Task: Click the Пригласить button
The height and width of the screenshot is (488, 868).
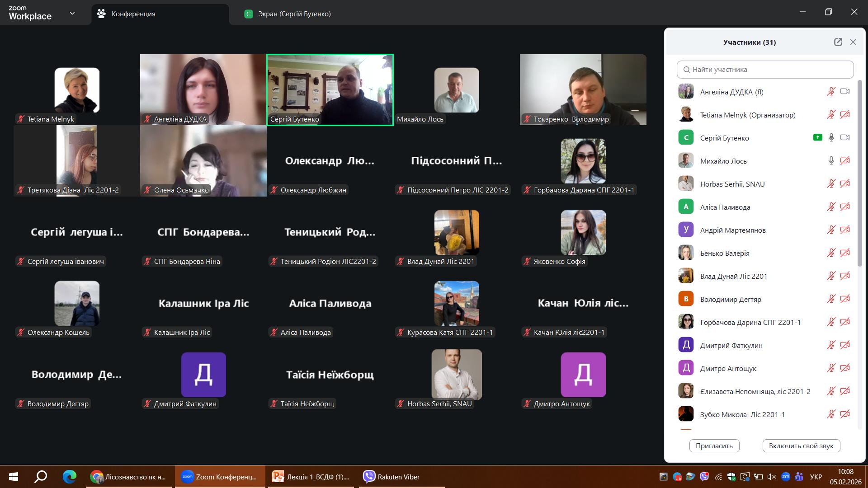Action: [714, 446]
